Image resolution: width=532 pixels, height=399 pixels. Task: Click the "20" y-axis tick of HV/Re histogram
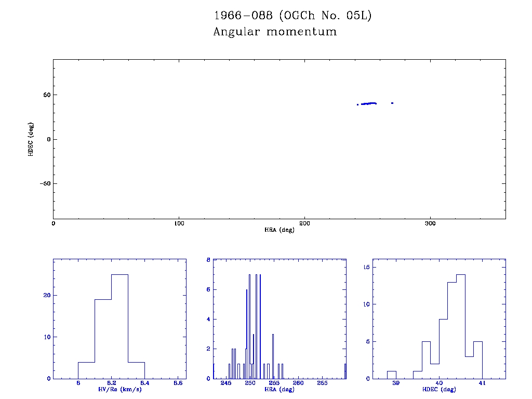[46, 295]
